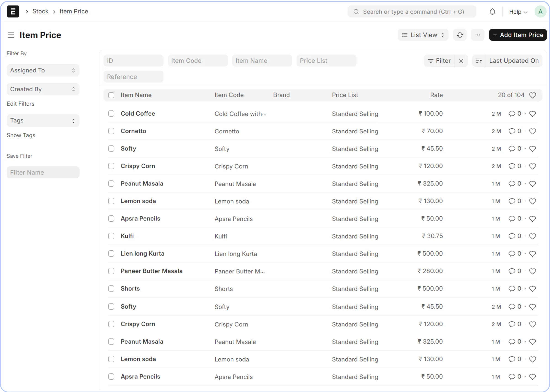Click the notifications bell icon
This screenshot has height=392, width=550.
coord(492,12)
